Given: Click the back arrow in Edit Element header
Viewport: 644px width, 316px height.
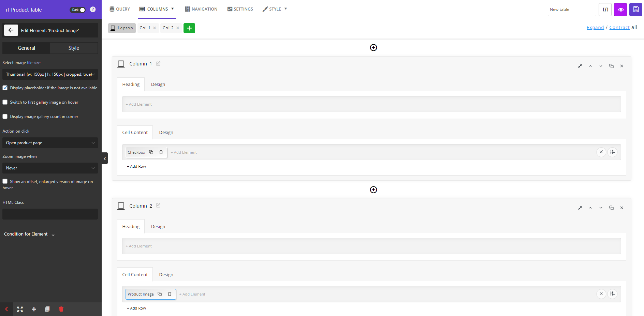Looking at the screenshot, I should 11,30.
